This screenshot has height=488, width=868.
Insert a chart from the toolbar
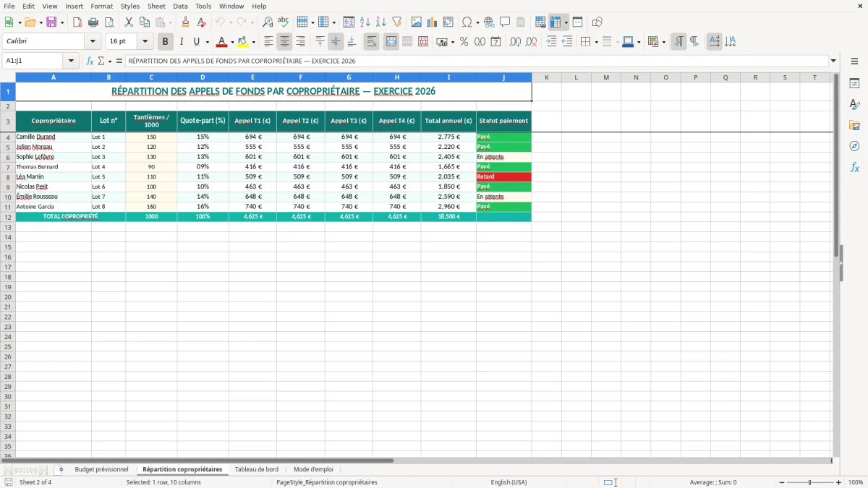point(433,22)
